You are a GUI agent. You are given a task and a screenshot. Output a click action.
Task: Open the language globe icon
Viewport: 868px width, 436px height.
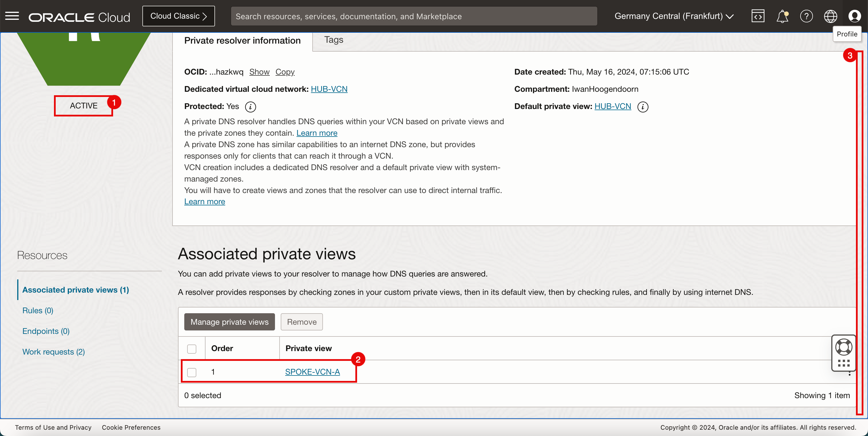(830, 16)
